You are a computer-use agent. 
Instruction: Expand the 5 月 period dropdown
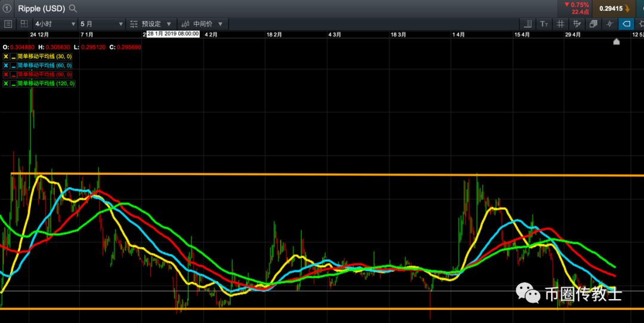coord(101,24)
